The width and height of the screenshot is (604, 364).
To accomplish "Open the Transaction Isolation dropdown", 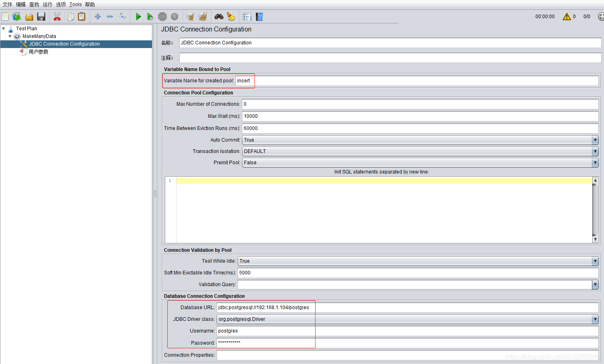I will point(595,151).
